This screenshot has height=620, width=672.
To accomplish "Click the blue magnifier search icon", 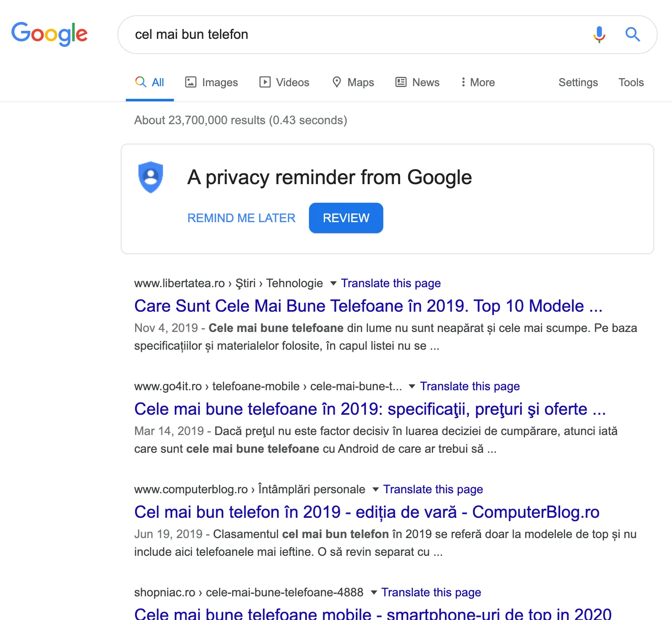I will coord(632,35).
